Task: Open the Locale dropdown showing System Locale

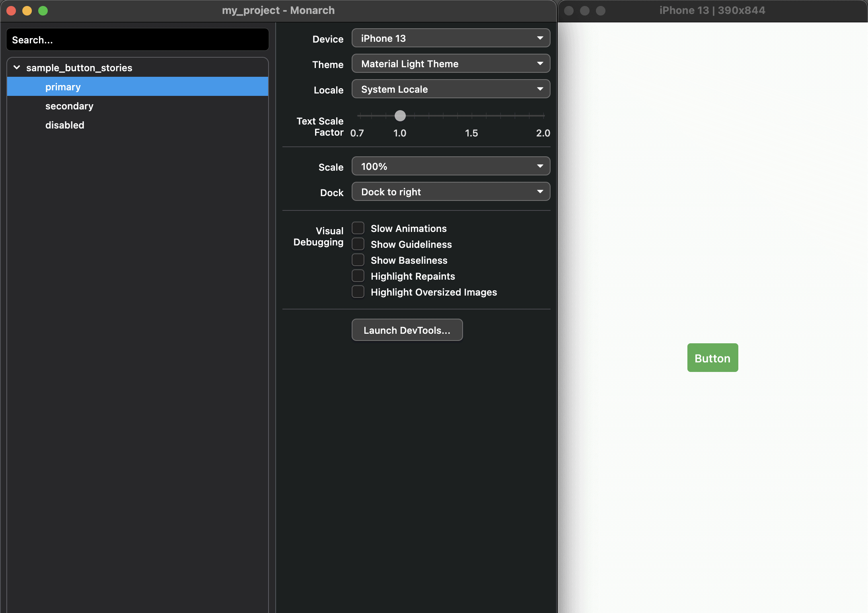Action: pos(451,89)
